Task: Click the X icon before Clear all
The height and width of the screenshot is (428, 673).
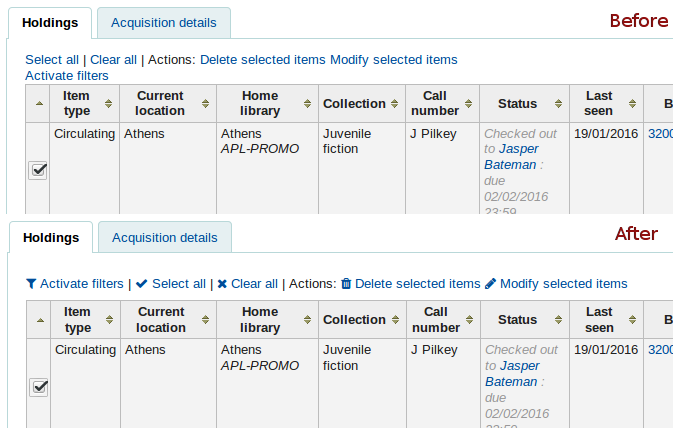Action: click(222, 284)
